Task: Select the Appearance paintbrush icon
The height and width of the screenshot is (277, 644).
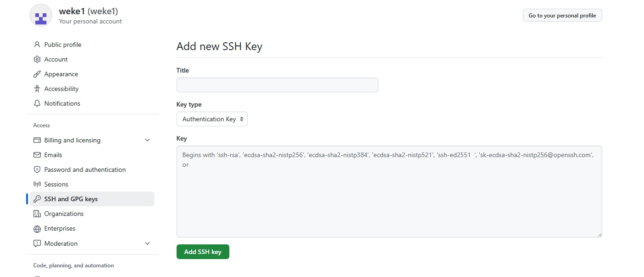Action: click(37, 73)
